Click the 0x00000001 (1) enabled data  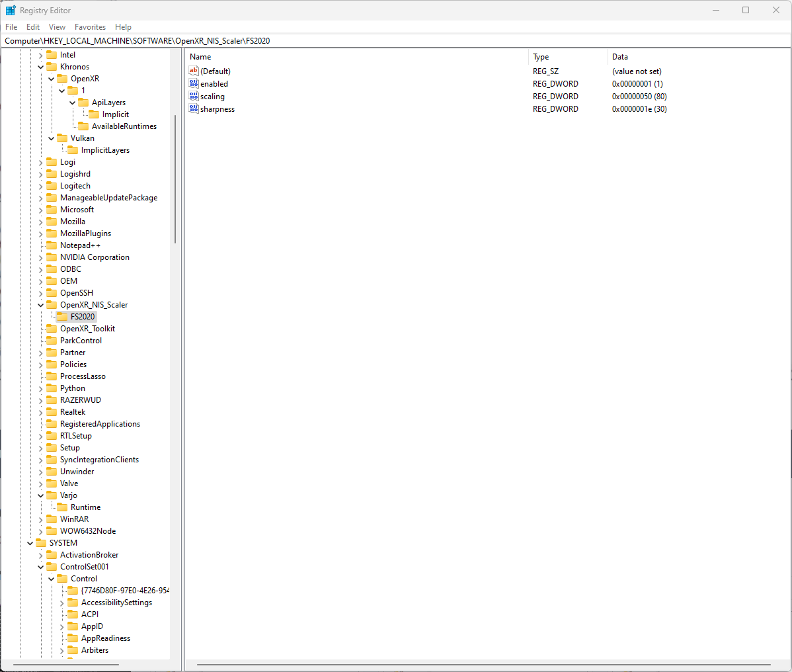pos(637,83)
